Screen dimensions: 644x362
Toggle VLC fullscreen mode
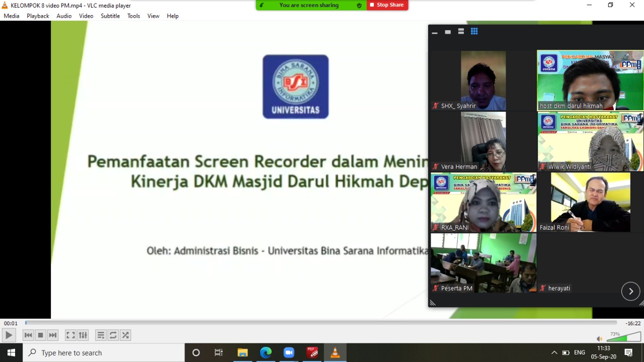tap(71, 335)
